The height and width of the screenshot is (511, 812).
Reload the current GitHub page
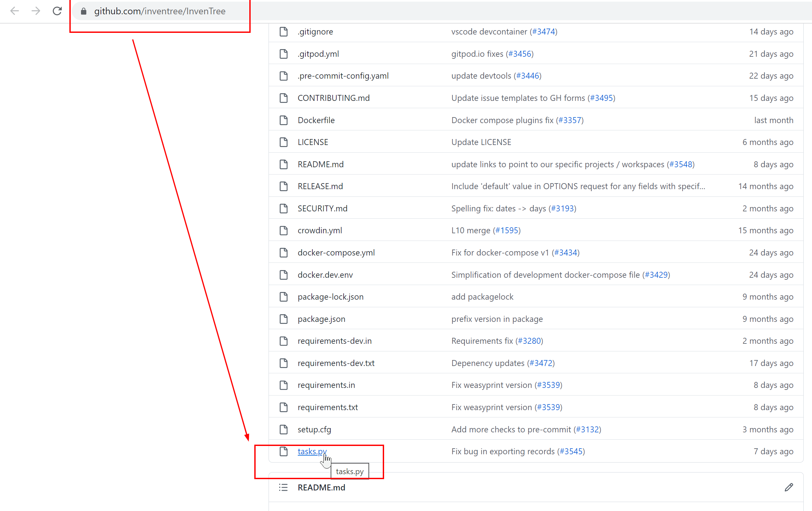coord(57,11)
